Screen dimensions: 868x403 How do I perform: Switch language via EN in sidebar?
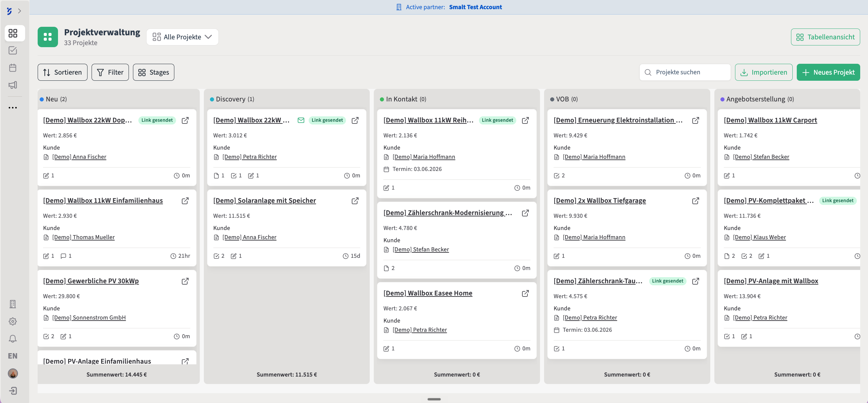[x=13, y=356]
